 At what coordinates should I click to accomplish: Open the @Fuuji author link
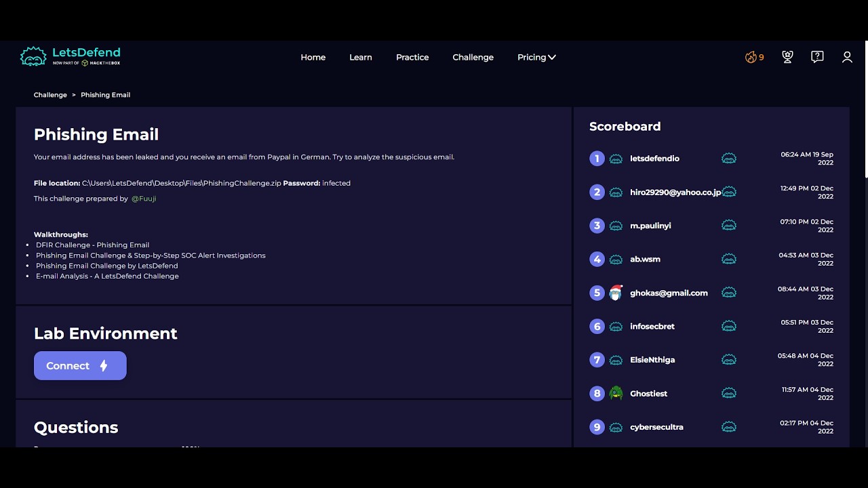point(144,199)
